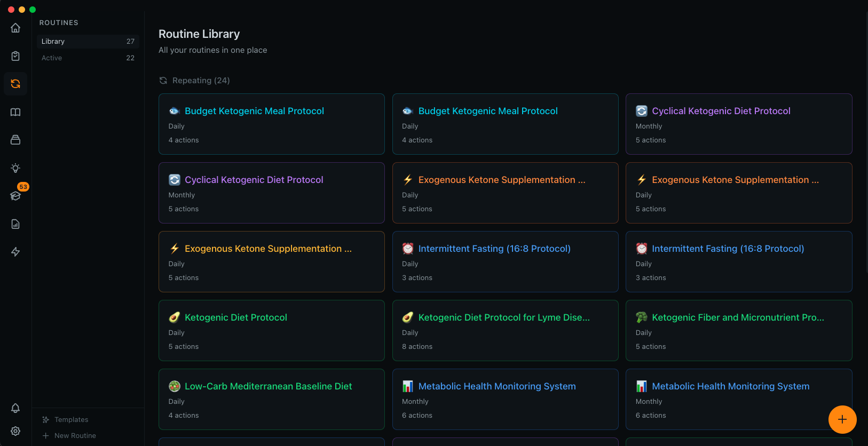Switch to the Active routines tab
This screenshot has width=868, height=446.
coord(88,58)
